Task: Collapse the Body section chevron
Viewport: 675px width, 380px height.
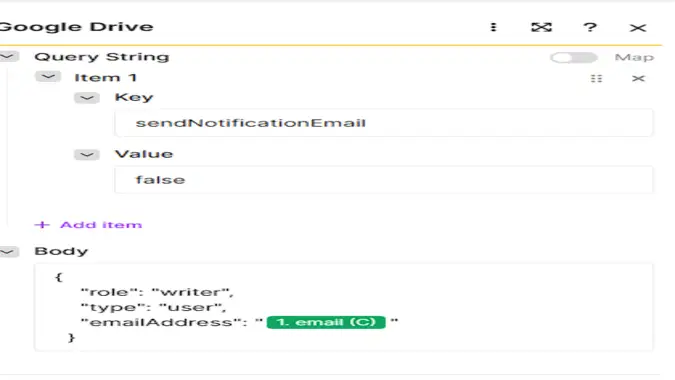Action: (x=9, y=251)
